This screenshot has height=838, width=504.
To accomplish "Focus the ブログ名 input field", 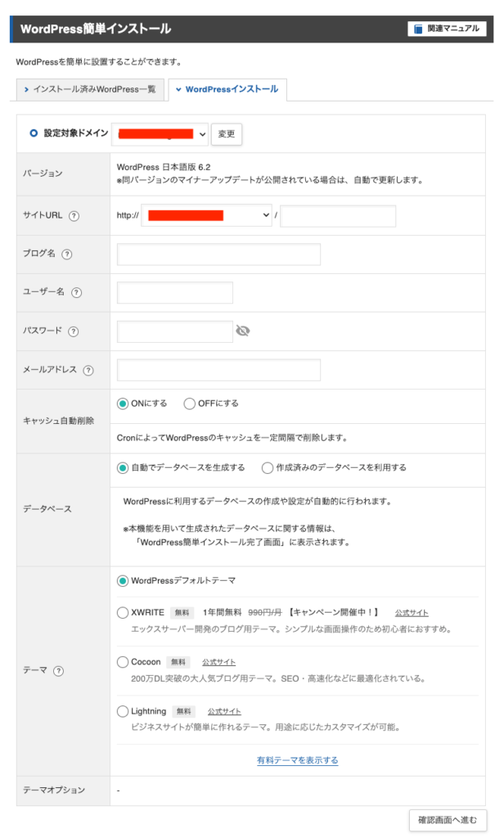I will [218, 255].
